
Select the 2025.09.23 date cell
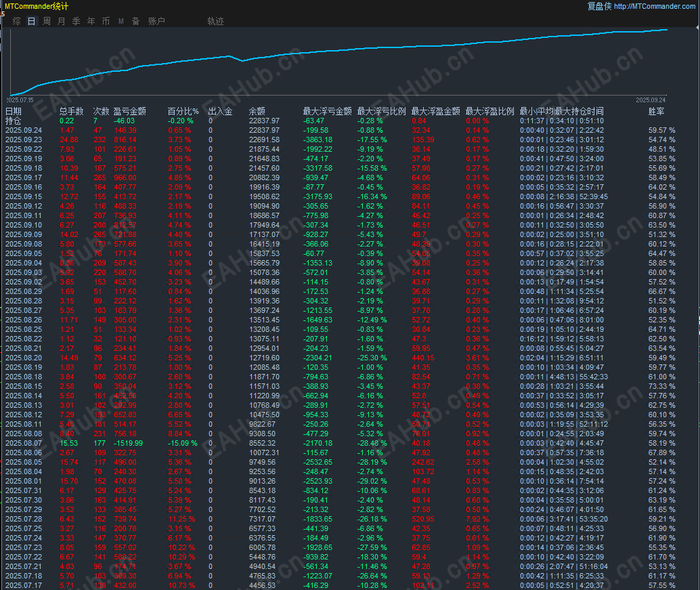(x=24, y=140)
